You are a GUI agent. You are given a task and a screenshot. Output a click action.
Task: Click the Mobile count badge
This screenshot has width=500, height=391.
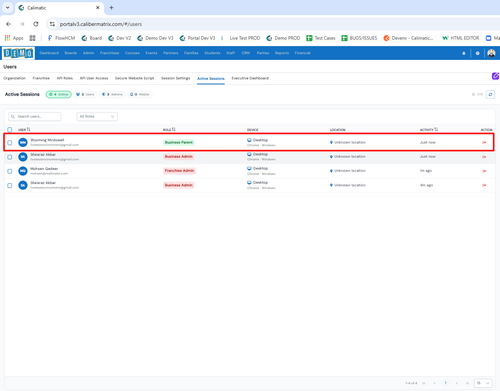[x=140, y=95]
